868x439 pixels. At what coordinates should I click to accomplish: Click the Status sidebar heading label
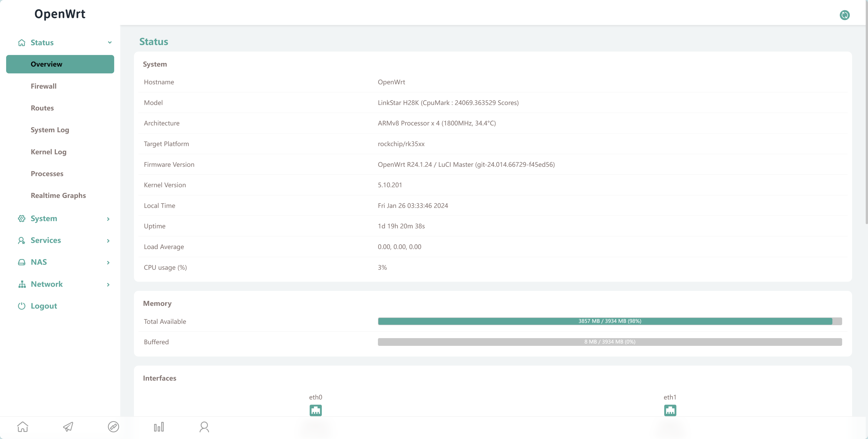click(x=42, y=42)
